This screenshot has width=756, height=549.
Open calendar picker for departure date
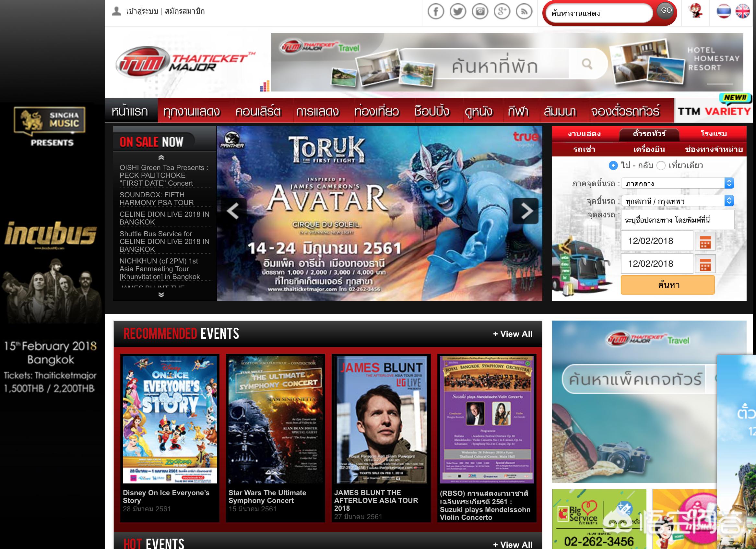[705, 241]
